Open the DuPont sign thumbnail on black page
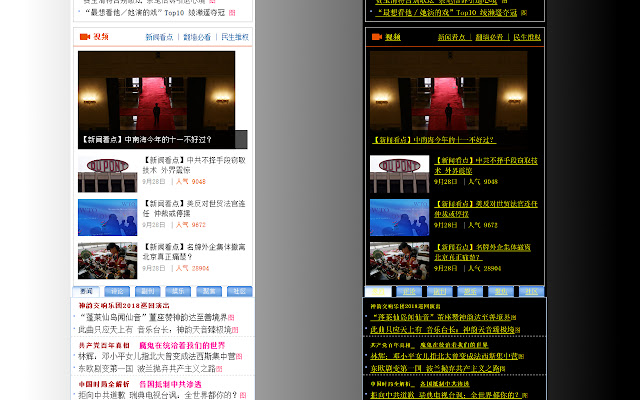Viewport: 640px width, 400px height. coord(400,174)
